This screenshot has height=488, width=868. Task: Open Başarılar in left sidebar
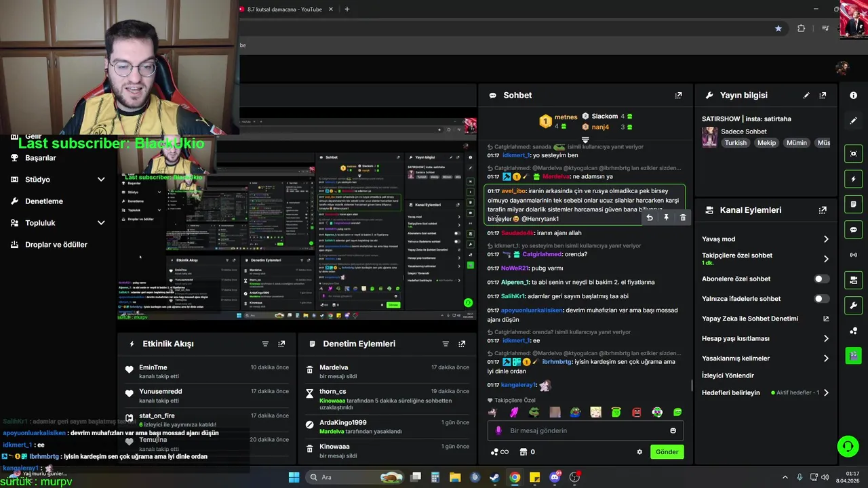click(41, 158)
